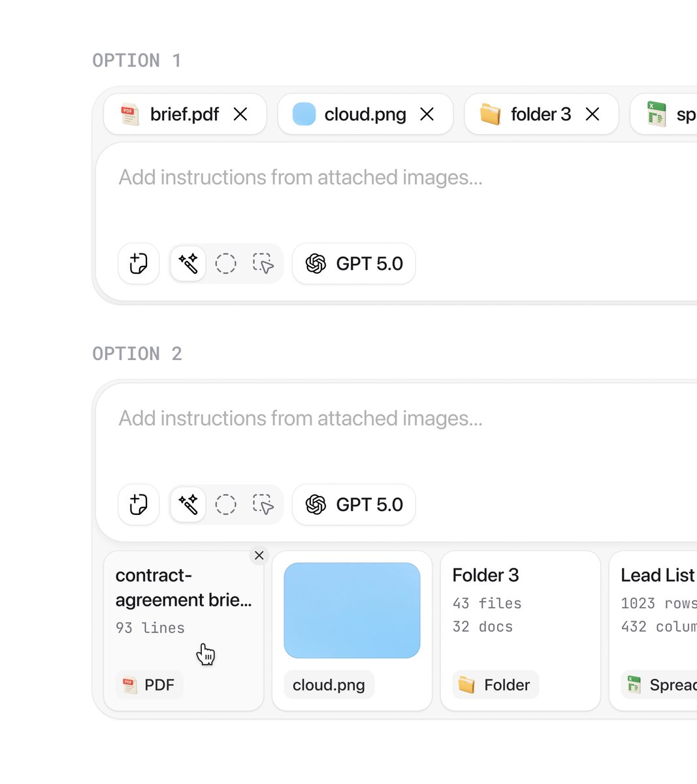Remove cloud.png attachment in Option 1

(427, 114)
